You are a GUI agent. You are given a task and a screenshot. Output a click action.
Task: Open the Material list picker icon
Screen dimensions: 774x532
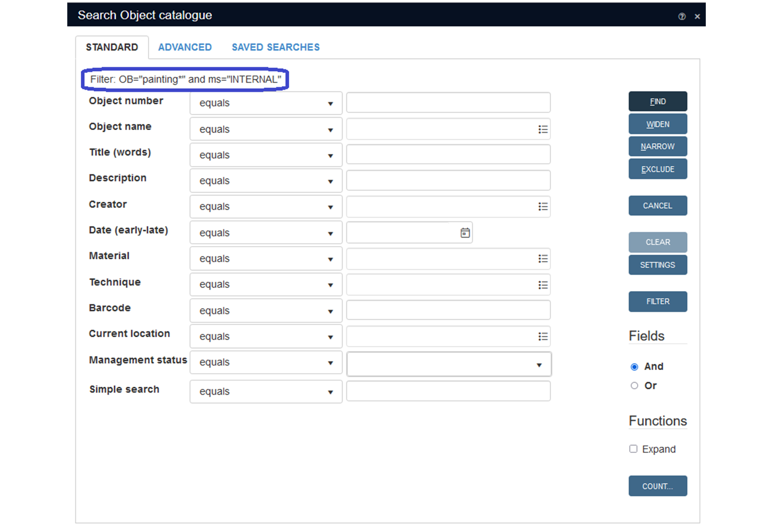pos(543,259)
